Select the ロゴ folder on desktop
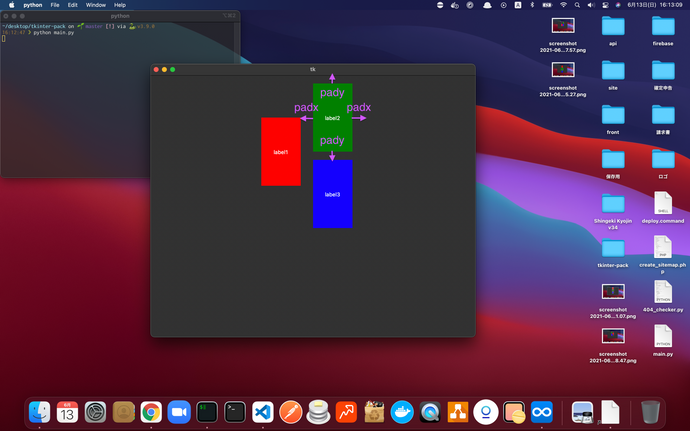 pos(663,163)
